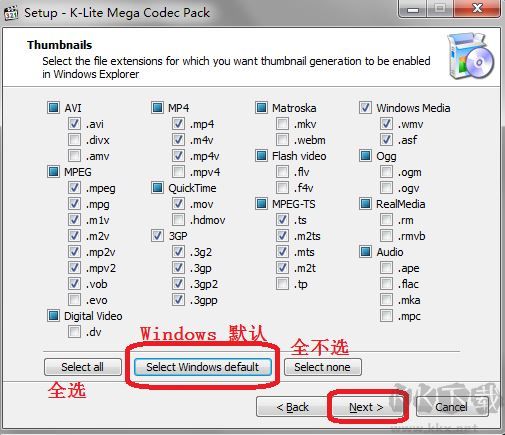Enable the .dv extension

74,332
